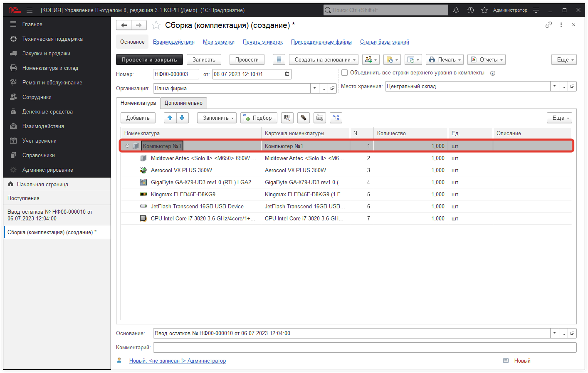Open the Печать dropdown menu

pos(445,59)
